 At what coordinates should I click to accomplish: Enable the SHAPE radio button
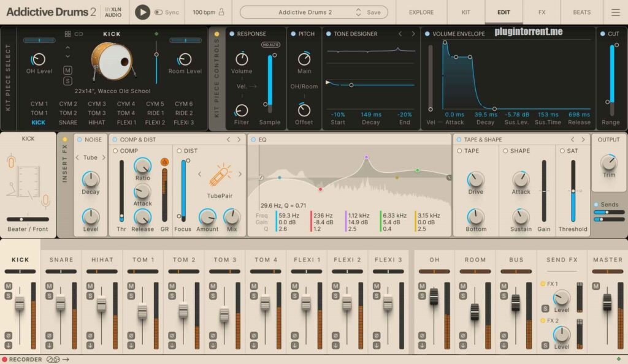coord(505,151)
